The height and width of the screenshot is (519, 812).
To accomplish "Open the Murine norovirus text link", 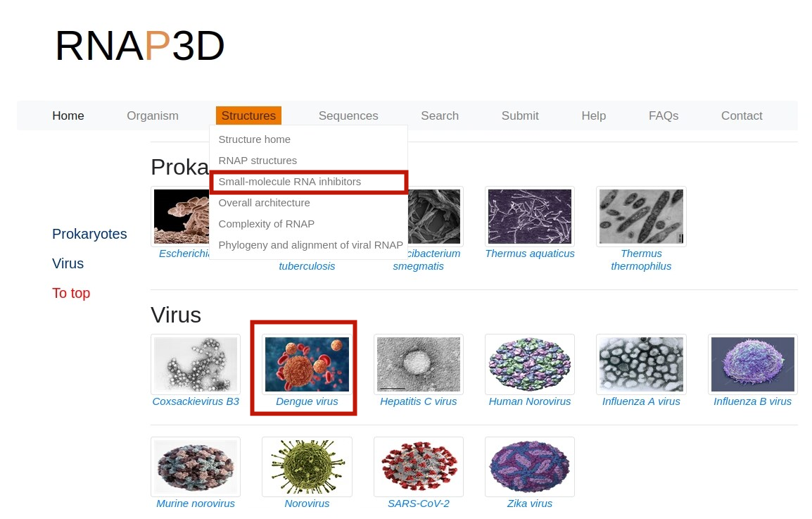I will point(196,504).
